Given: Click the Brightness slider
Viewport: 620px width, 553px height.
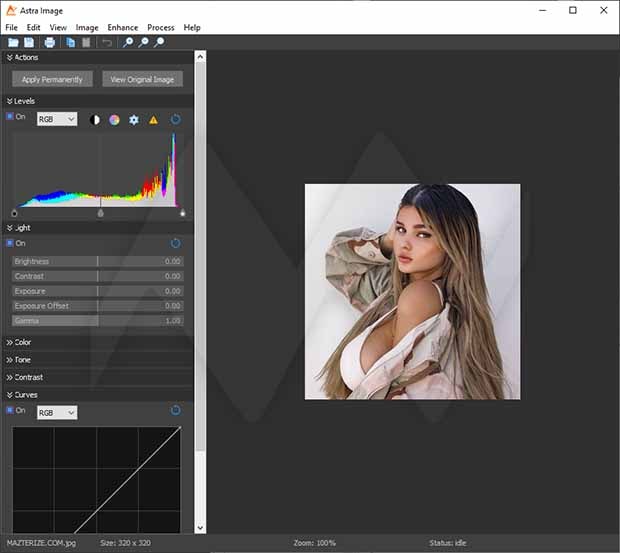Looking at the screenshot, I should click(97, 261).
